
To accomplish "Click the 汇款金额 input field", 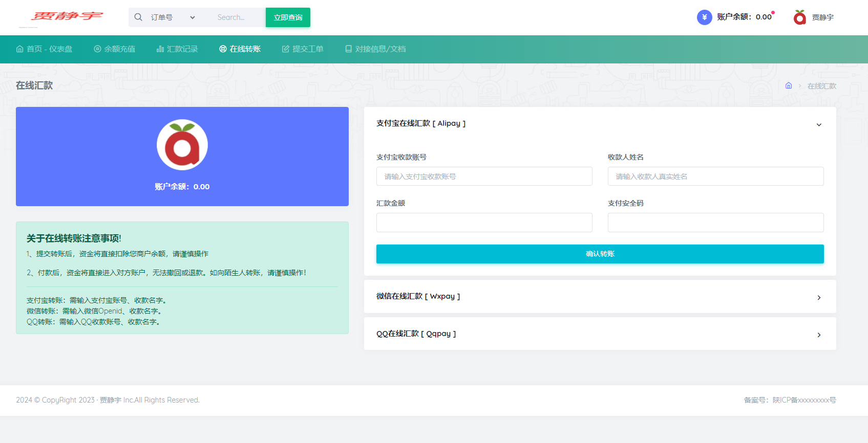I will pos(484,223).
